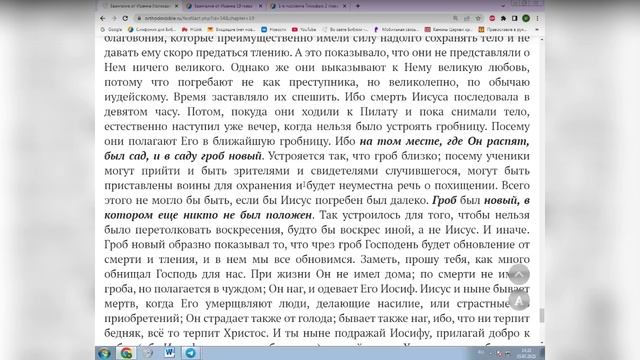Image resolution: width=640 pixels, height=360 pixels.
Task: Open the green Chrome profile avatar
Action: 526,18
